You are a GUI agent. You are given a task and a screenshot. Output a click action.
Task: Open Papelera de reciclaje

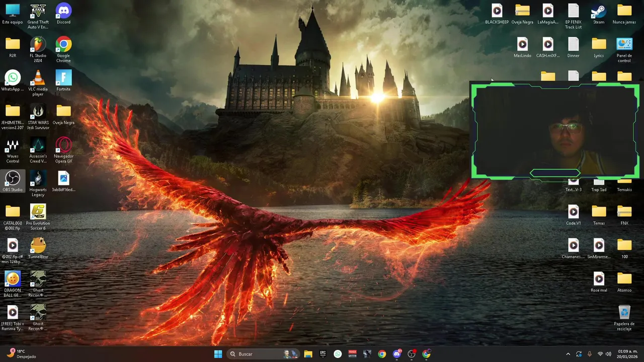click(x=624, y=318)
